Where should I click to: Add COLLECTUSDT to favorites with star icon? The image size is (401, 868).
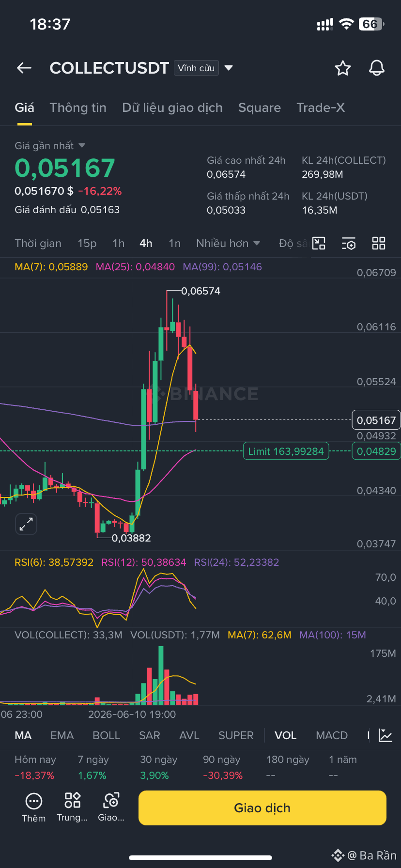point(343,68)
